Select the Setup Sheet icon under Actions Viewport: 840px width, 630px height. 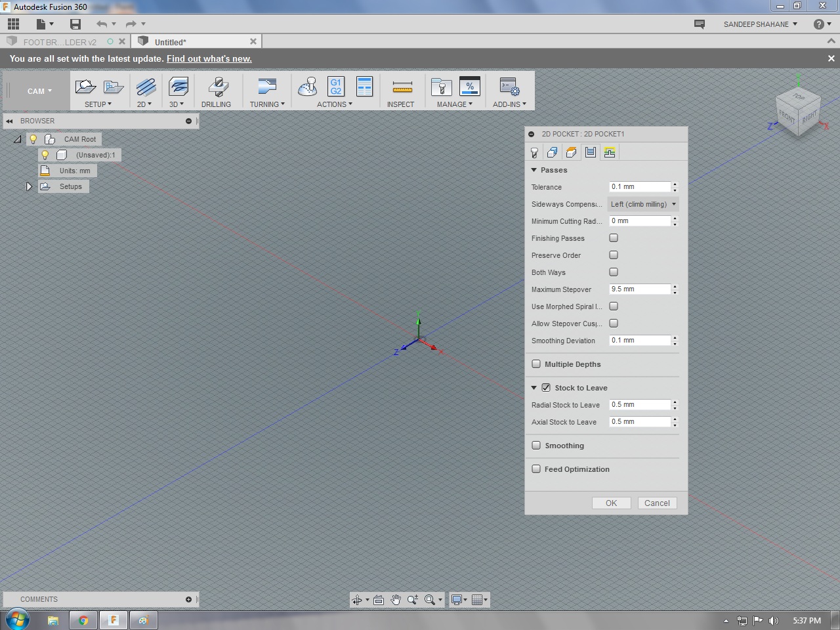pos(364,86)
